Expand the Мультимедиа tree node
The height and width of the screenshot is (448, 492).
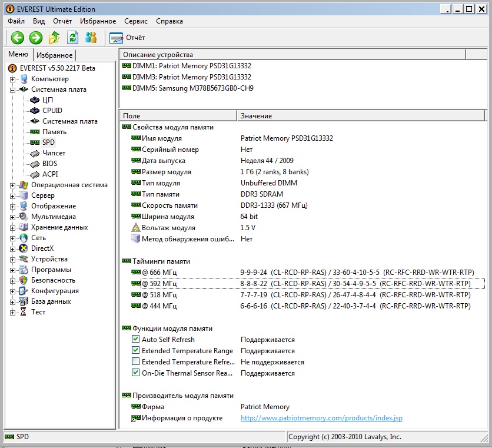click(12, 217)
